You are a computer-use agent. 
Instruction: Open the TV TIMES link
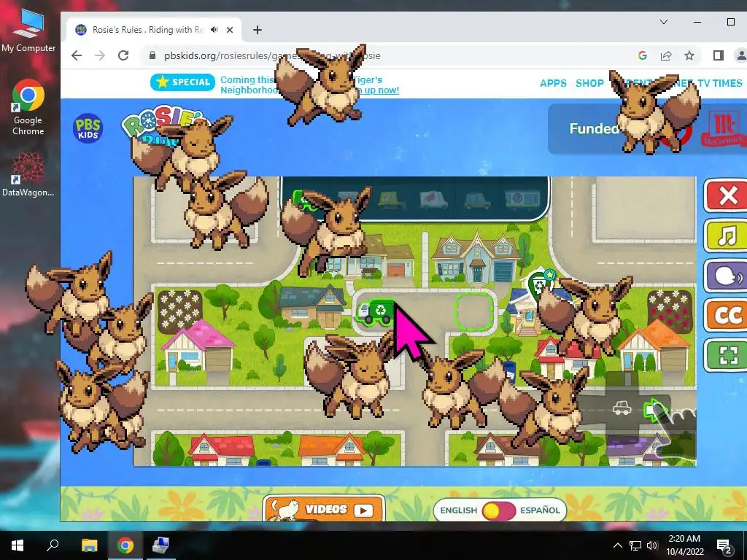click(x=720, y=83)
